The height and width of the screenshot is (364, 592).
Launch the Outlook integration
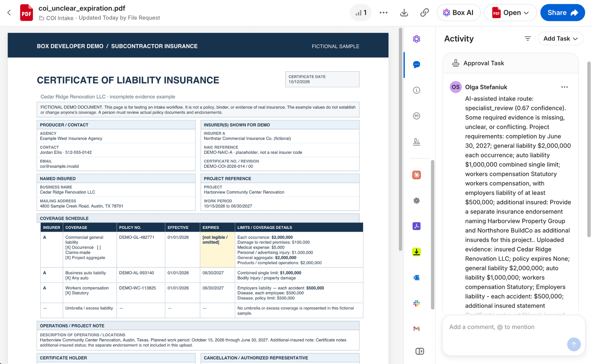tap(417, 278)
